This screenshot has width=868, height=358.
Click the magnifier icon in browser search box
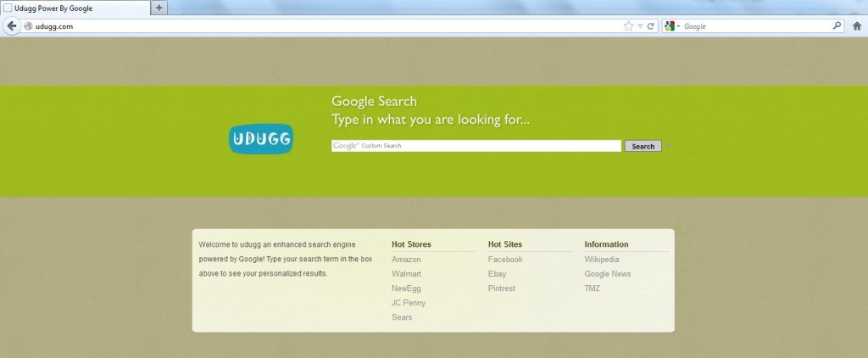click(x=837, y=25)
